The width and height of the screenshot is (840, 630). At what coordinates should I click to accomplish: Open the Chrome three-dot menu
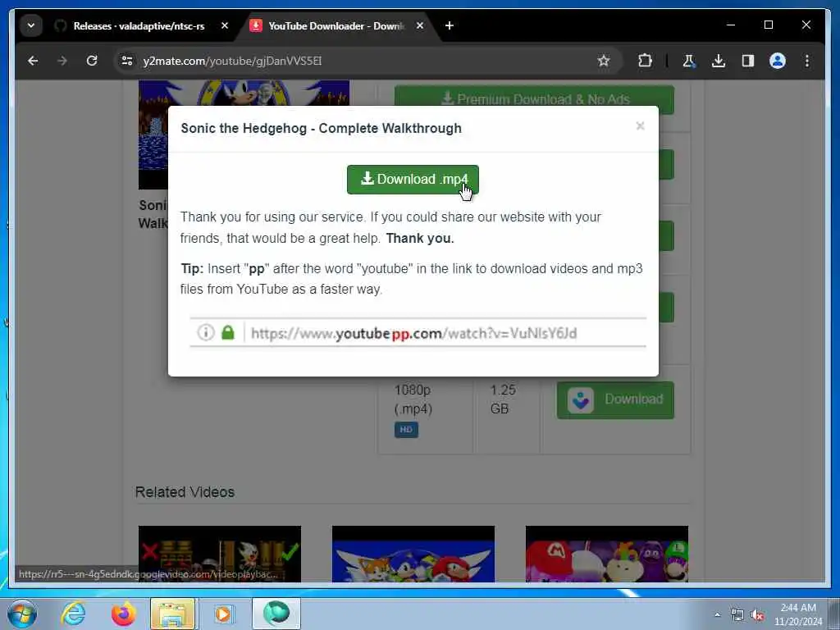point(807,61)
